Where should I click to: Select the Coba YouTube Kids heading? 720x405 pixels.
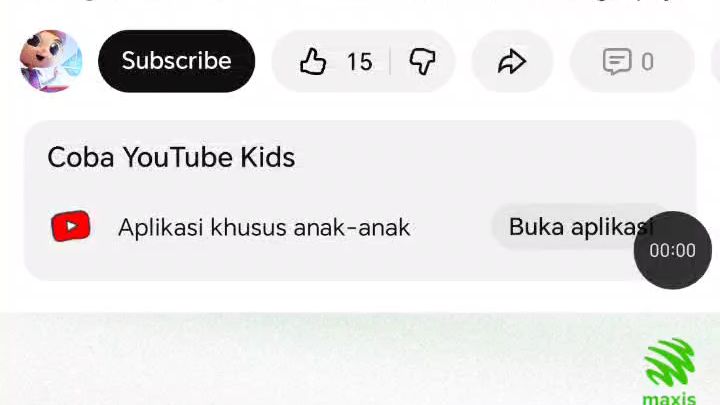(171, 158)
